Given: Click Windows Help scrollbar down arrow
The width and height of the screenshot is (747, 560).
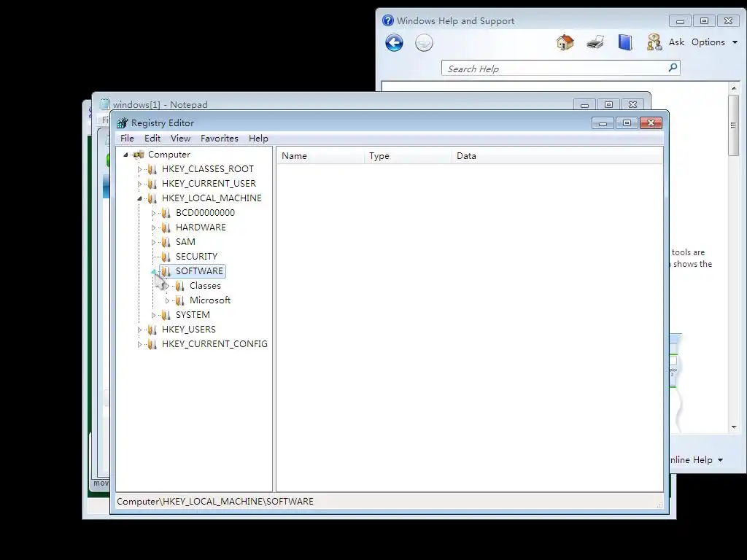Looking at the screenshot, I should [x=734, y=427].
